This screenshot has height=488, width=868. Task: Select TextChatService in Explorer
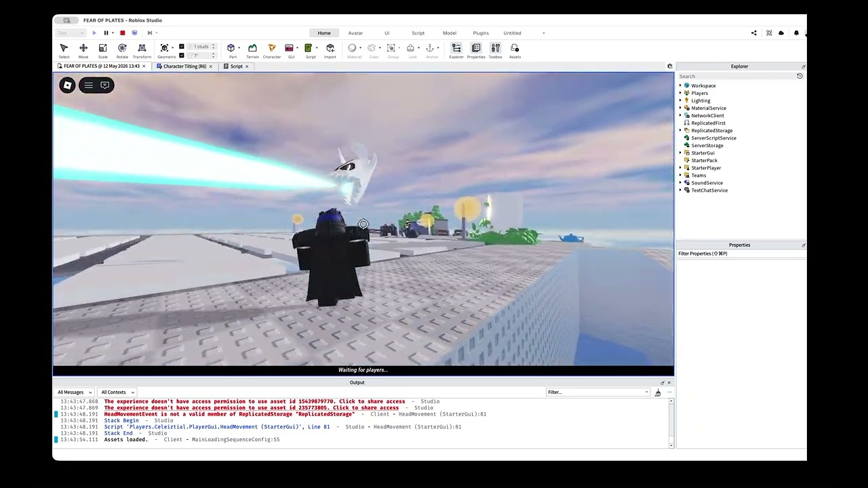[709, 190]
